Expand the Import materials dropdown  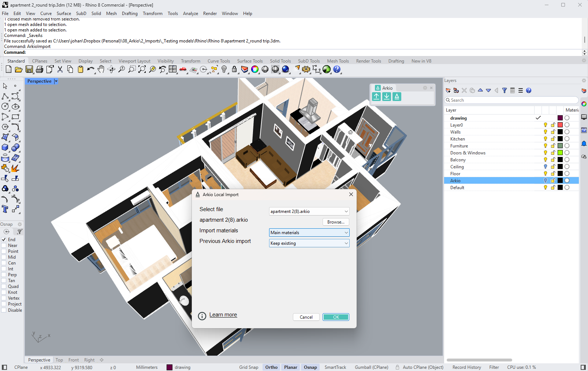click(309, 233)
